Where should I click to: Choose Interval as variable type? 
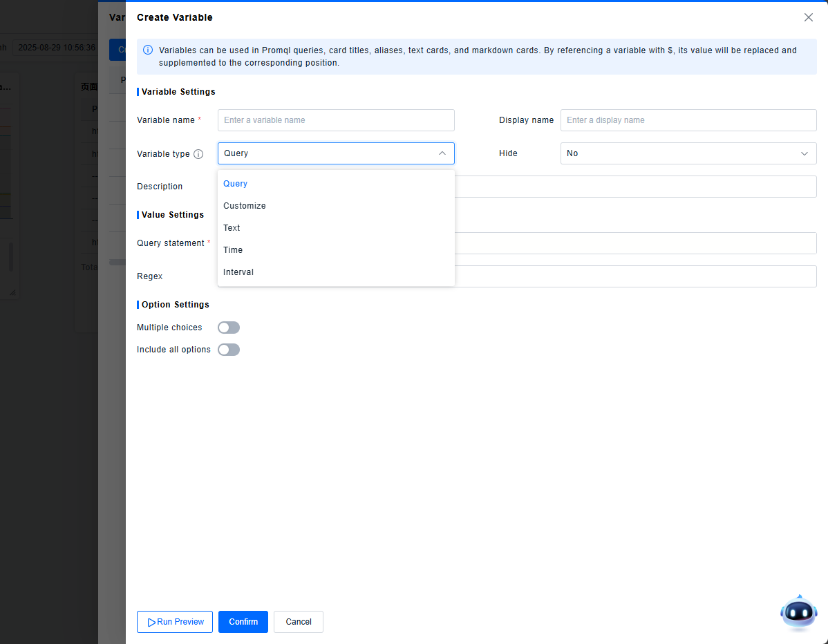pyautogui.click(x=238, y=272)
